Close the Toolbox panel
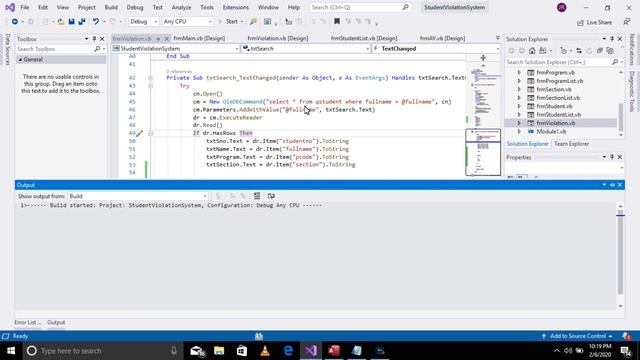The width and height of the screenshot is (640, 360). pyautogui.click(x=102, y=39)
